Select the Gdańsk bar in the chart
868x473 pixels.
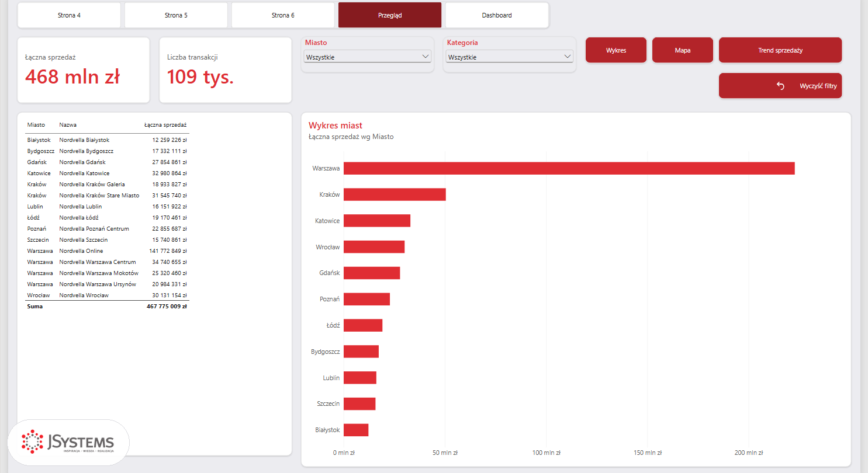[372, 273]
